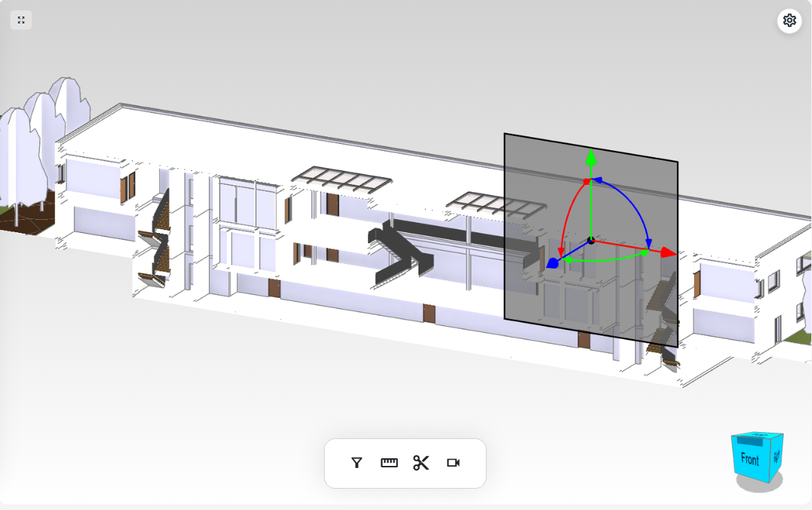Select the blue axis arrow handle

(x=553, y=263)
